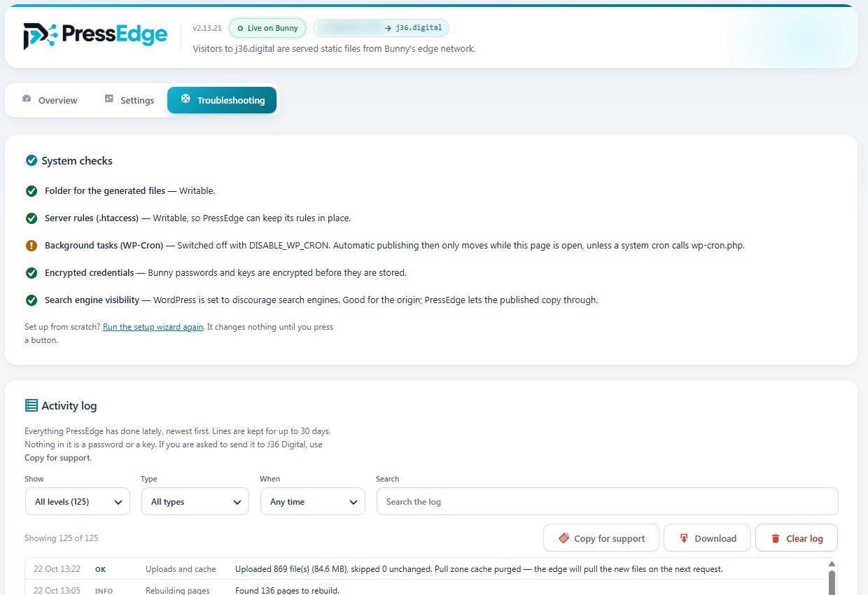Click the Uploads and cache log type
The image size is (868, 595).
coord(181,569)
